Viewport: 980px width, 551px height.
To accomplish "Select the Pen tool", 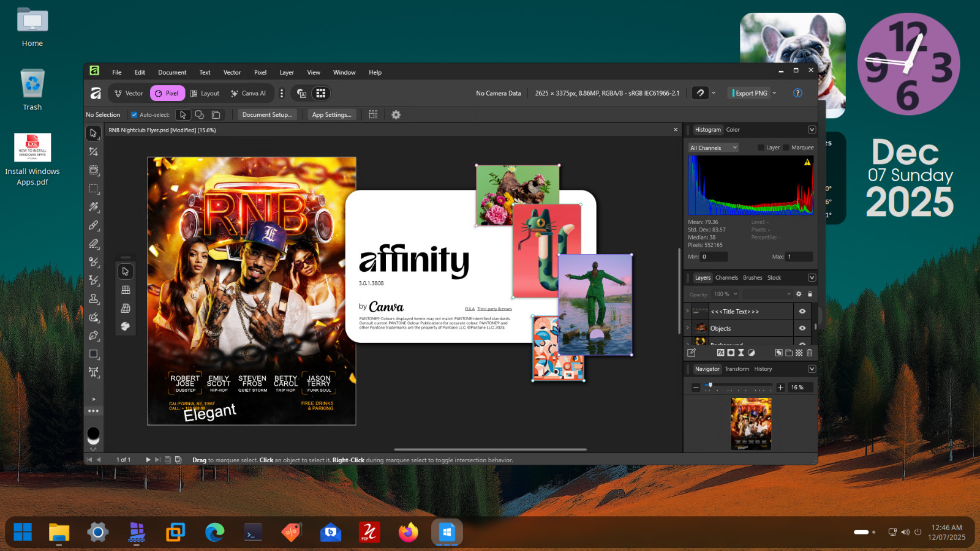I will coord(93,335).
